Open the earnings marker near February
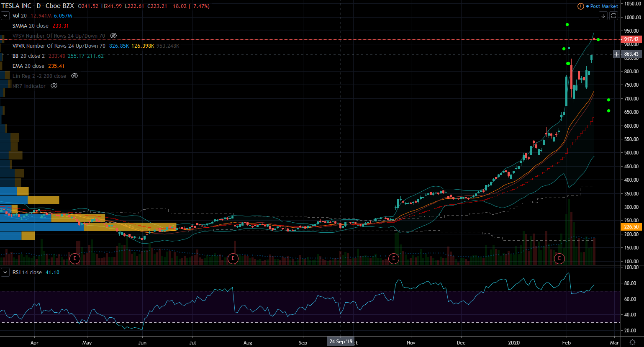The image size is (644, 347). pos(559,258)
